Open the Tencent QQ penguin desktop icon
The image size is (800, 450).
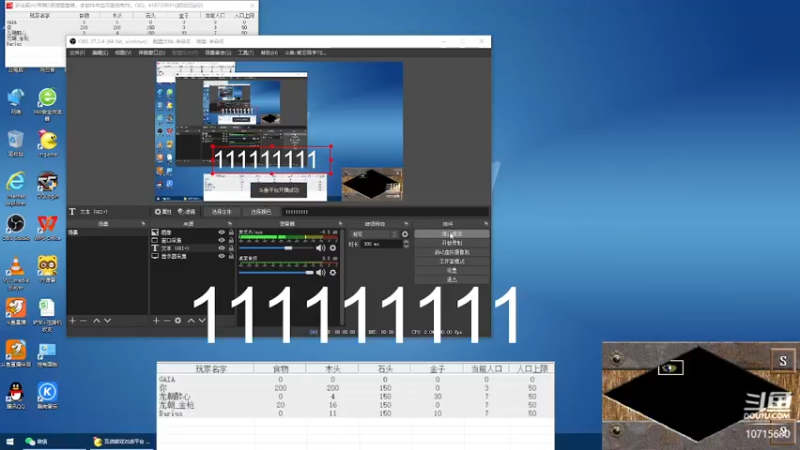(x=16, y=396)
